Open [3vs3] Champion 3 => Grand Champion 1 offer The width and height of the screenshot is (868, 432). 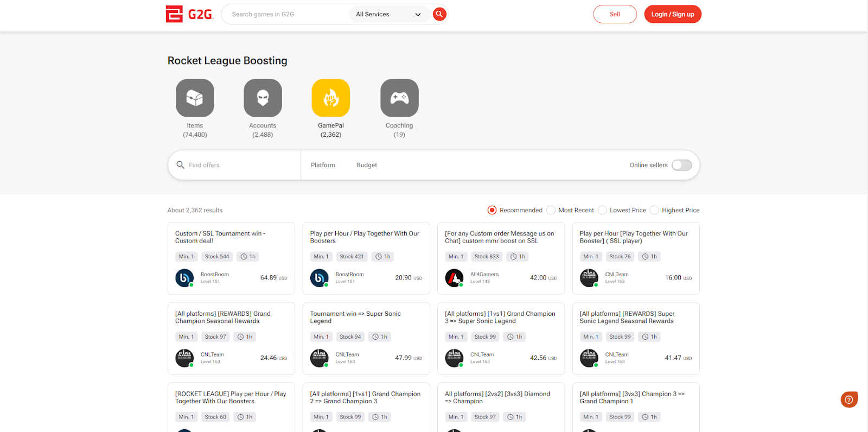[636, 407]
